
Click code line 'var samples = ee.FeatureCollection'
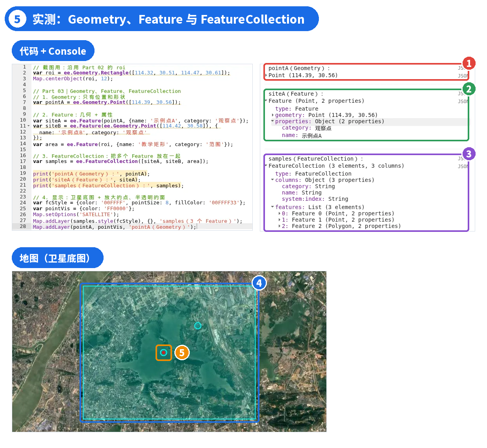[121, 161]
